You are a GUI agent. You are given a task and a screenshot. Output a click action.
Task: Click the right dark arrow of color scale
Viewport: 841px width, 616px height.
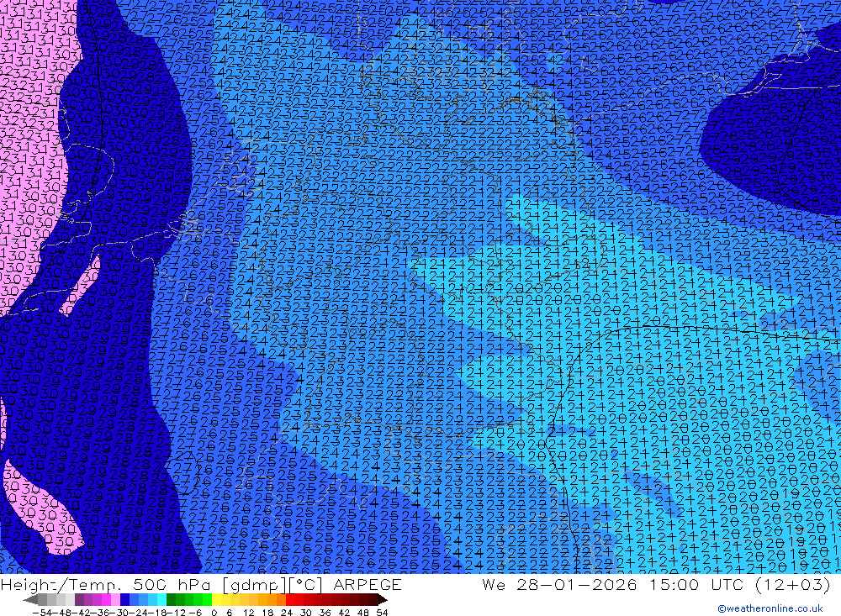coord(383,600)
